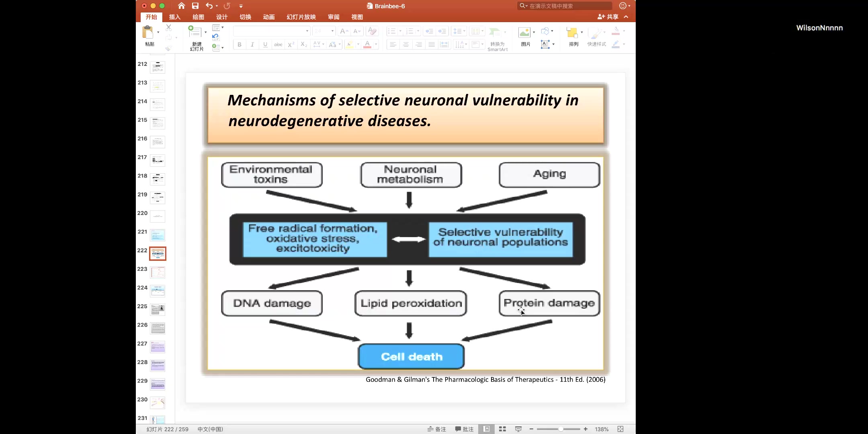868x434 pixels.
Task: Align text to the right
Action: (419, 45)
